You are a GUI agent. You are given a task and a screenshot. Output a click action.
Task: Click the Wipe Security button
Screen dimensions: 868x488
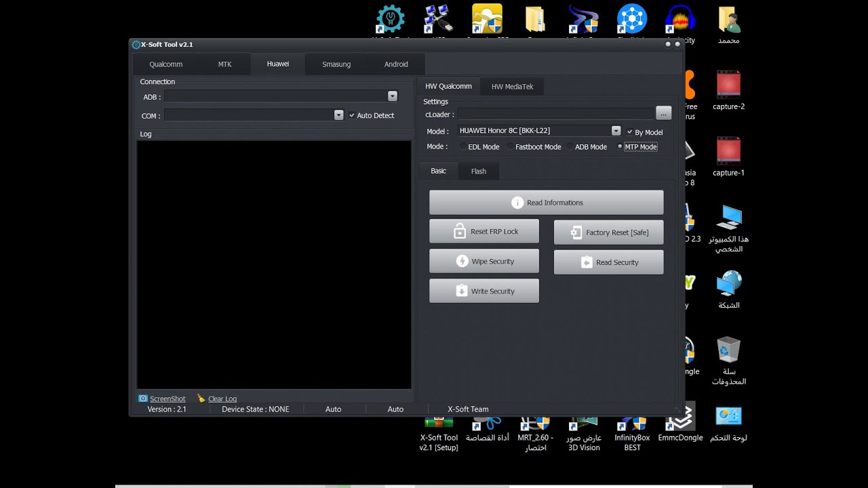click(484, 261)
